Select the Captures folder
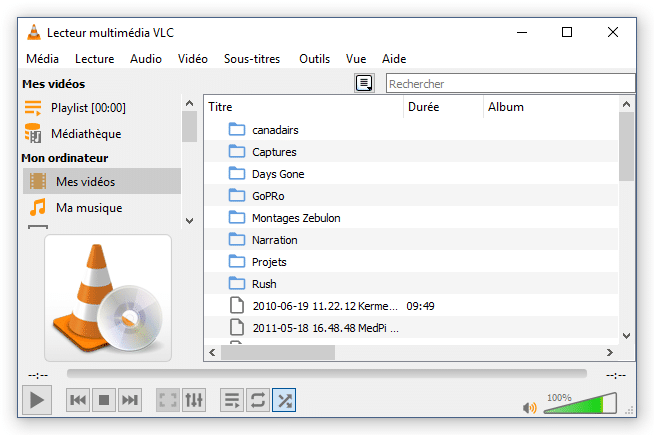This screenshot has width=654, height=435. [411, 152]
